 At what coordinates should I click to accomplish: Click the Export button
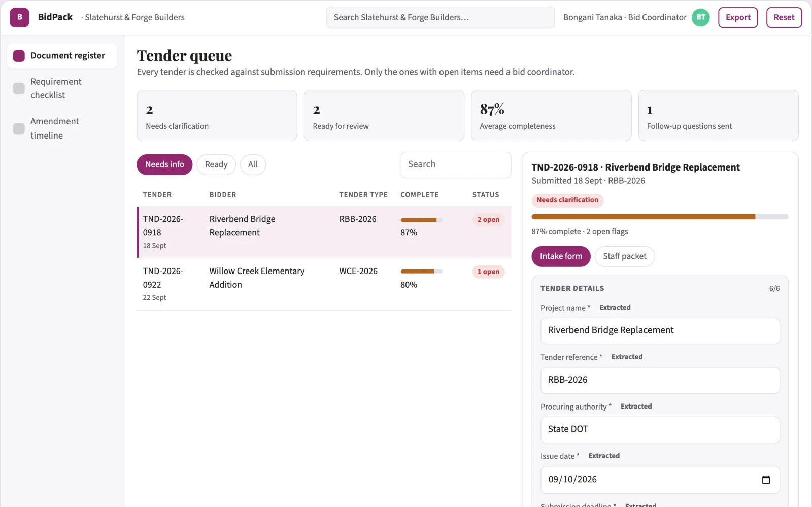[x=738, y=17]
